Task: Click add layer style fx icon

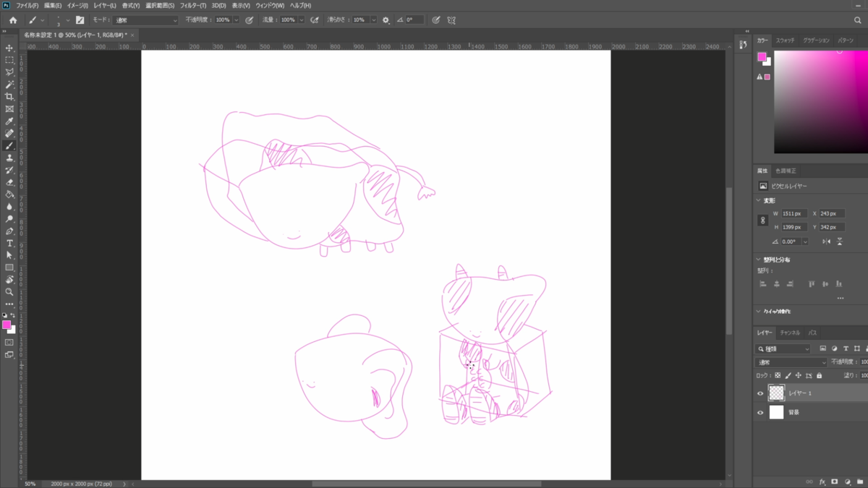Action: point(822,481)
